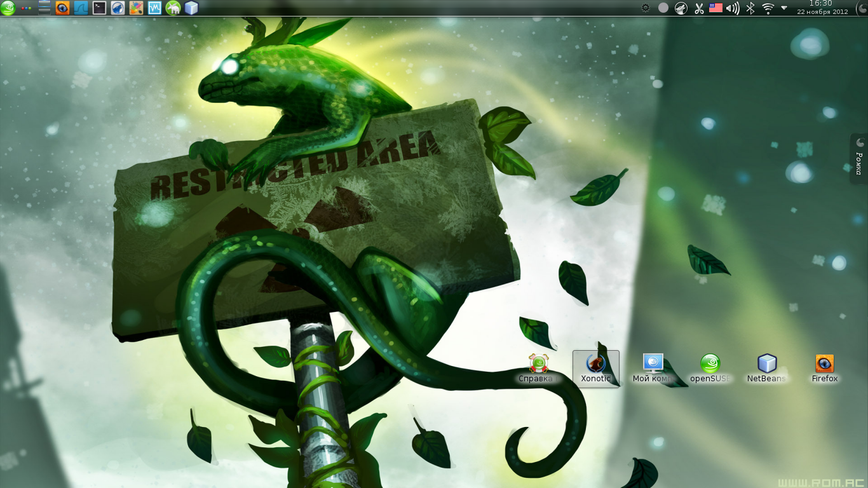
Task: Expand hidden system tray icons arrow
Action: click(784, 8)
